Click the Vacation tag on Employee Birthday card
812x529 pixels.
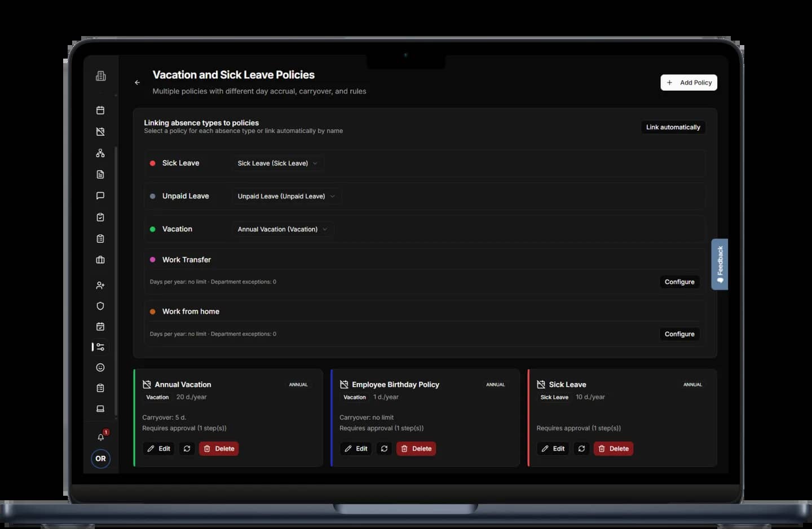[x=355, y=397]
